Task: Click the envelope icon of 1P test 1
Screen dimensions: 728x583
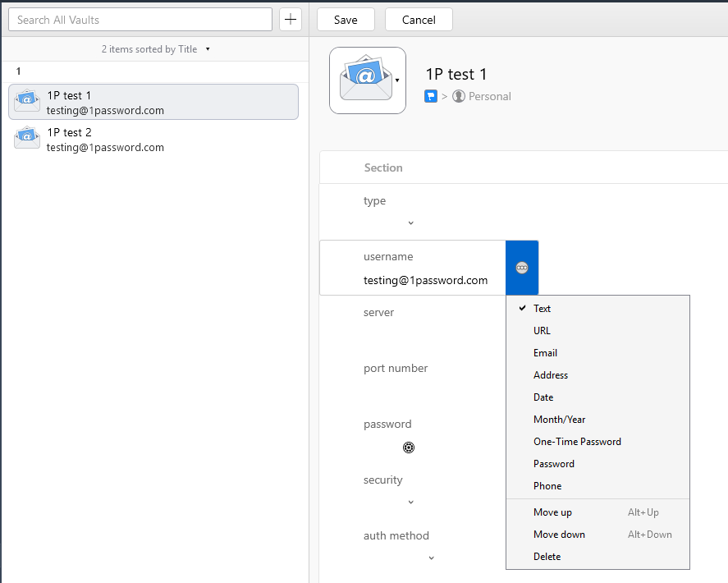Action: coord(27,101)
